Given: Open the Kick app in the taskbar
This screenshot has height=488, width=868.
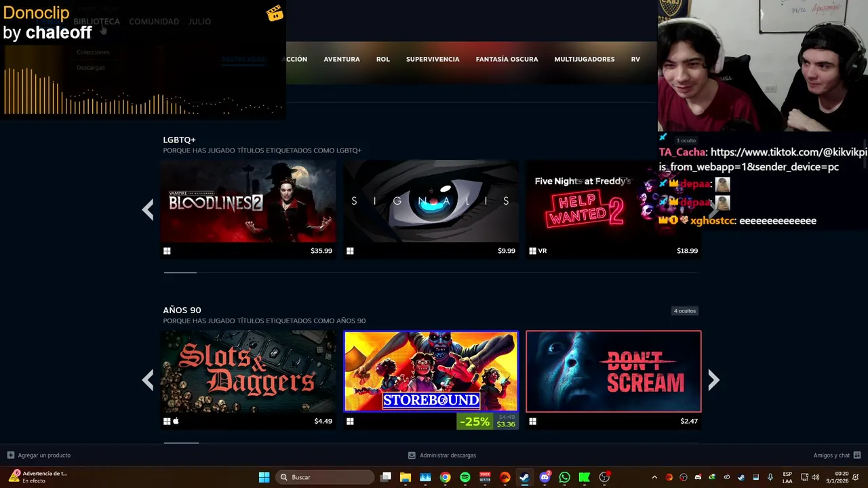Looking at the screenshot, I should [x=585, y=477].
